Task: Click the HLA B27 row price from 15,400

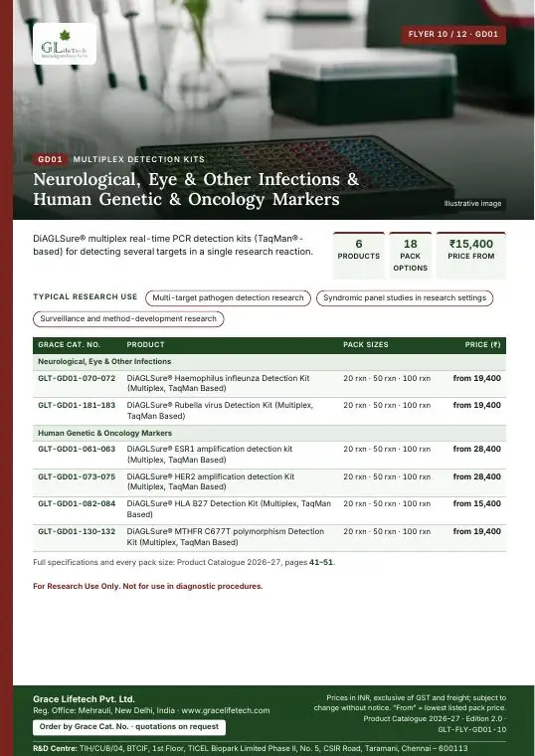Action: pos(476,504)
